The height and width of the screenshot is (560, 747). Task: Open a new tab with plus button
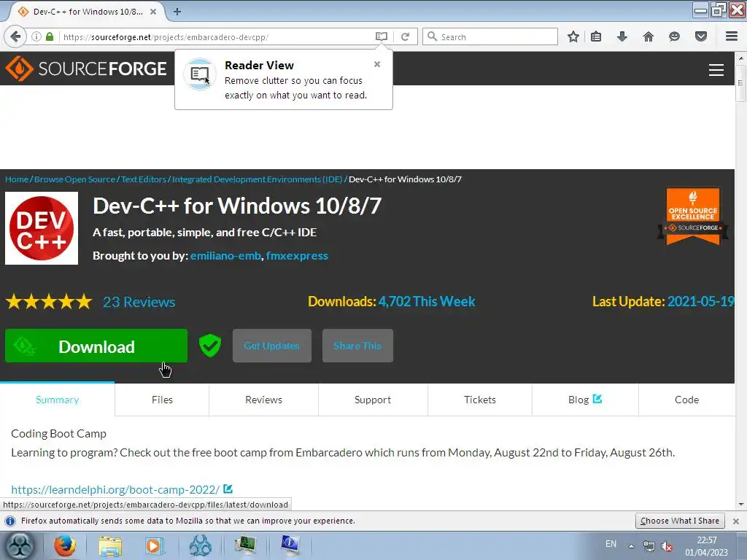coord(177,12)
